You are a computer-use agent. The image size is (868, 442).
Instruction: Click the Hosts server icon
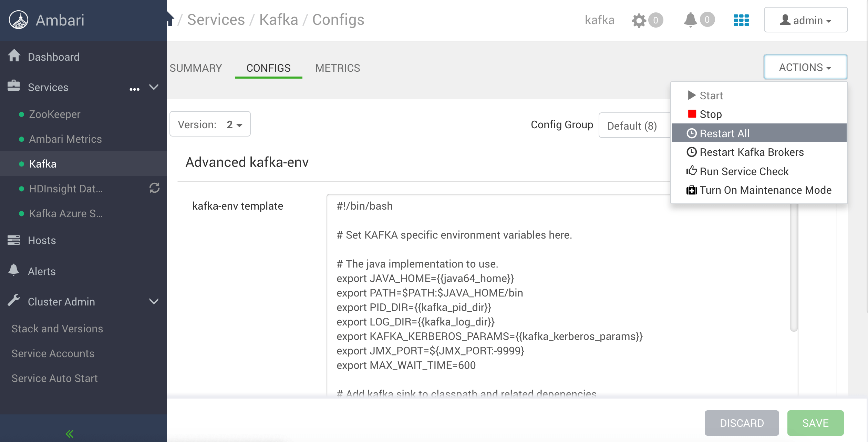click(x=14, y=240)
